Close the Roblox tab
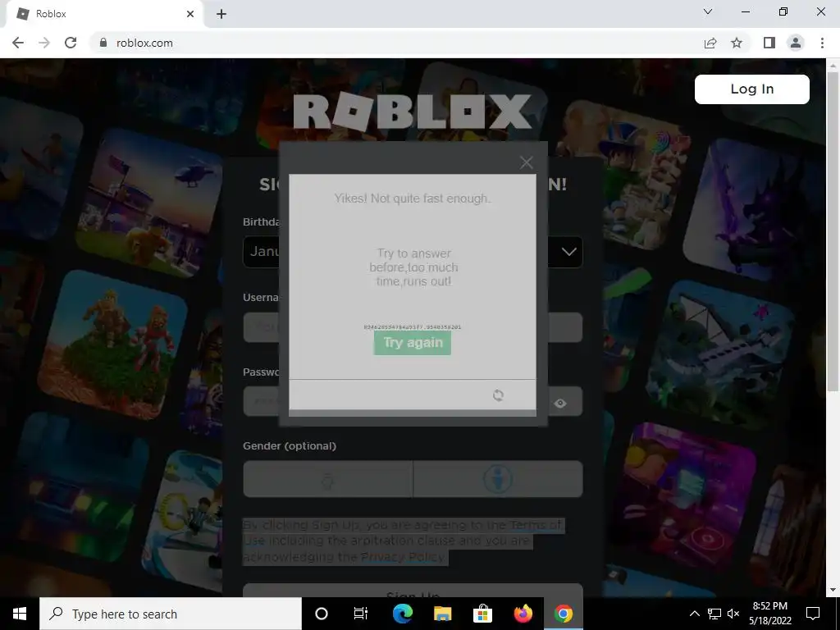Screen dimensions: 840x630 click(x=190, y=14)
